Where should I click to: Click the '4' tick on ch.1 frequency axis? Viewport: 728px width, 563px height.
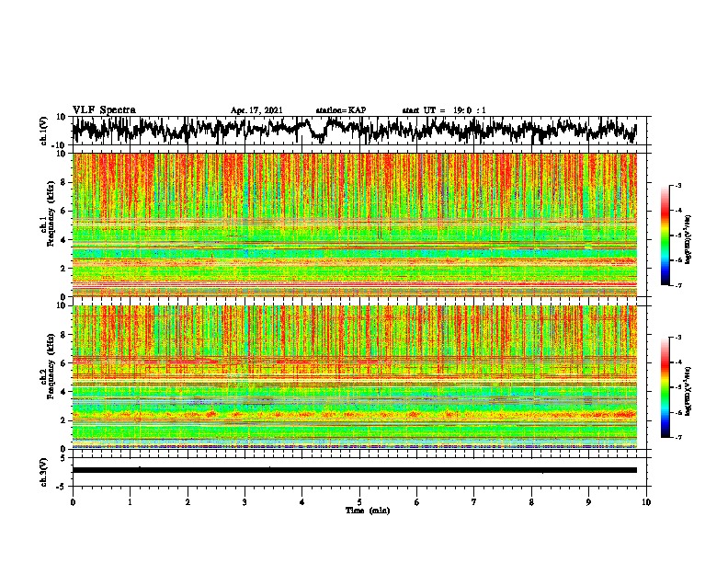click(x=64, y=240)
